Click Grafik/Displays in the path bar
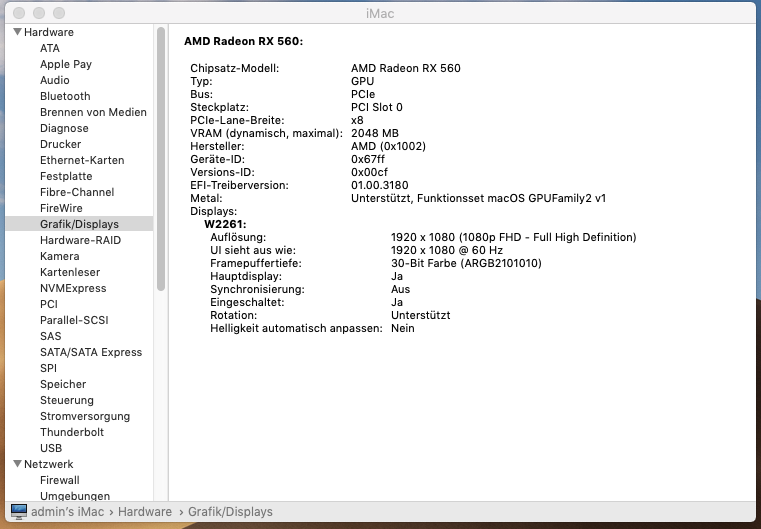Screen dimensions: 761x529 pos(230,512)
